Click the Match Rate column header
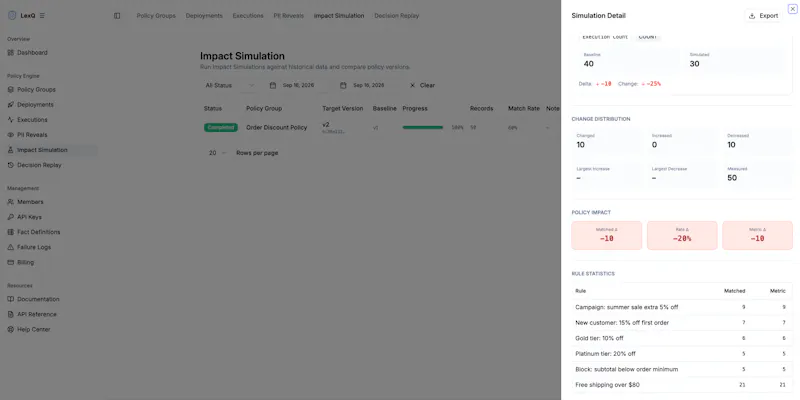Image resolution: width=800 pixels, height=400 pixels. coord(523,109)
